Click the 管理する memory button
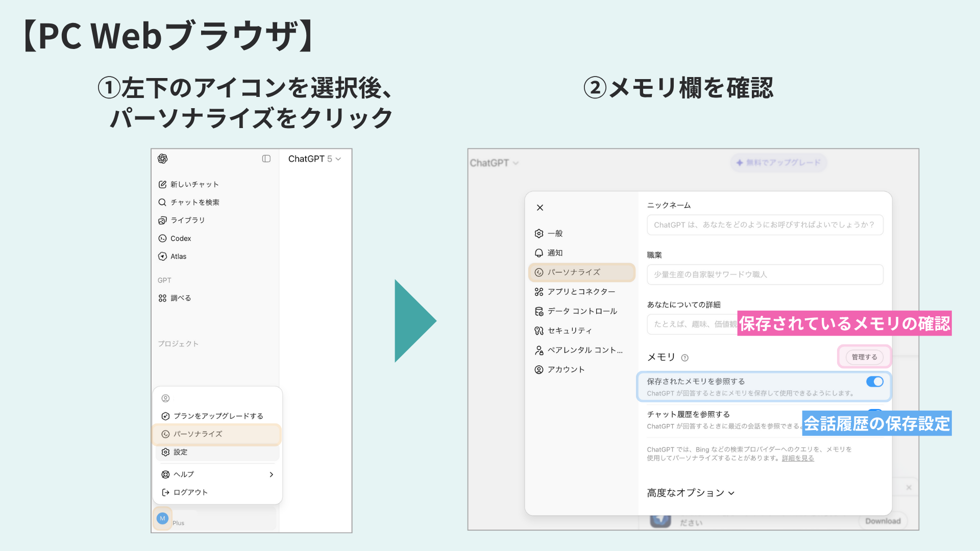The image size is (980, 551). tap(864, 357)
